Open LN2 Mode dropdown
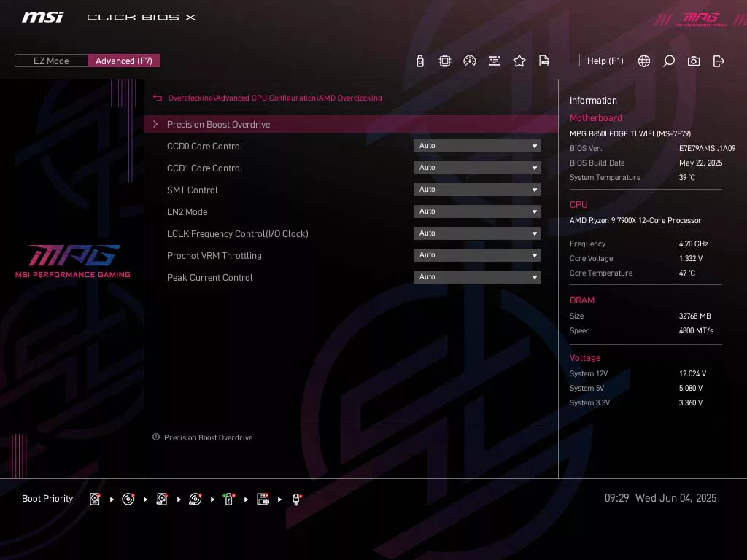 [x=477, y=211]
